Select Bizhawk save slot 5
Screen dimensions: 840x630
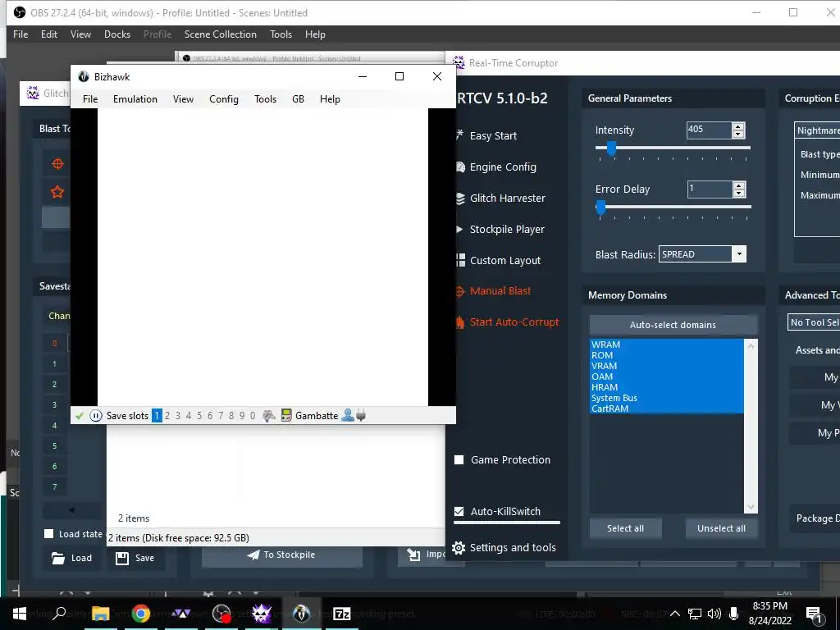pos(199,416)
